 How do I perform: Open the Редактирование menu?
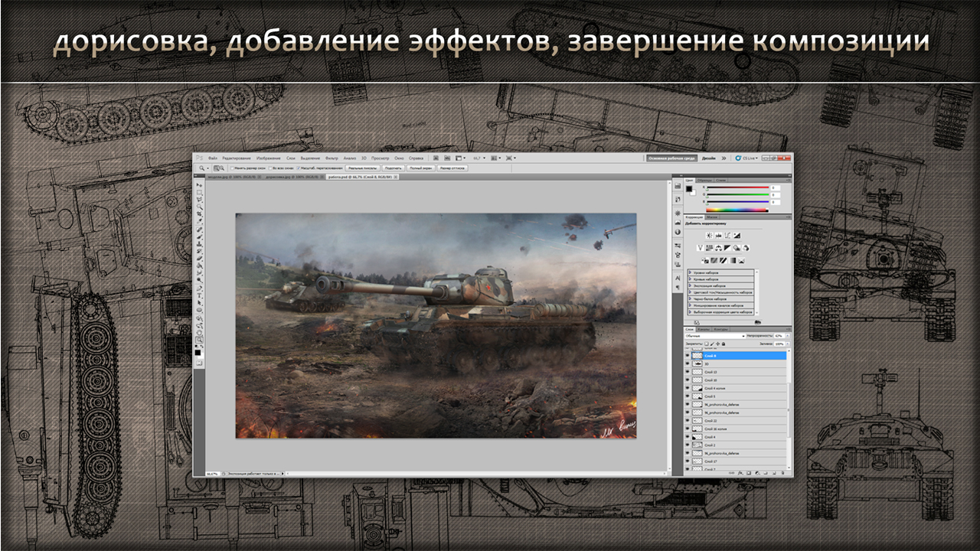pos(237,158)
